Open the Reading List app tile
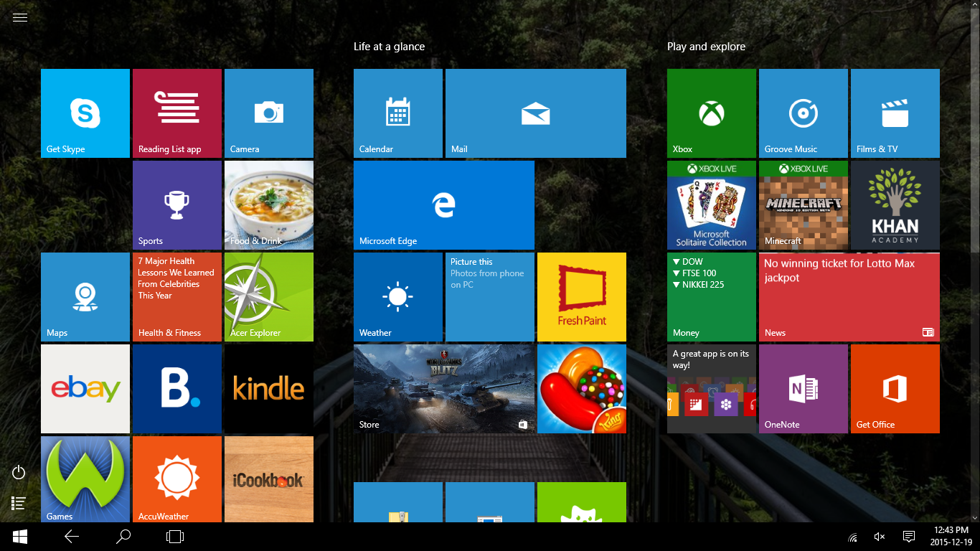 [177, 113]
